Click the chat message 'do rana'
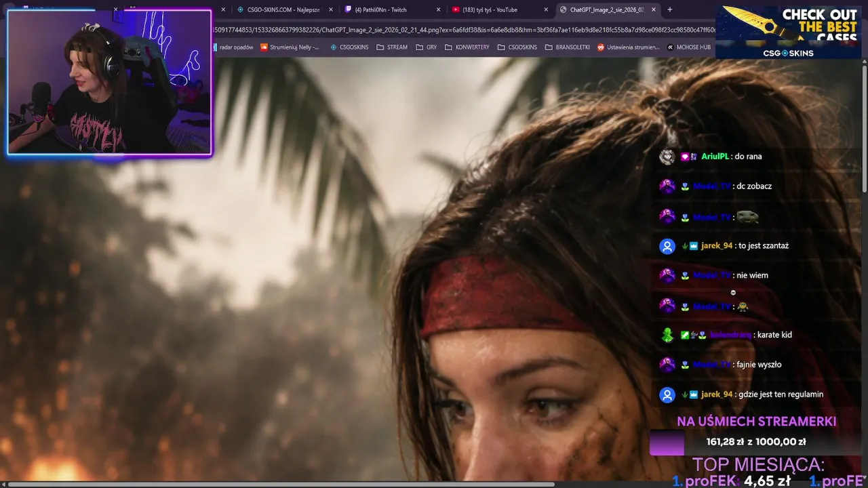 tap(749, 157)
